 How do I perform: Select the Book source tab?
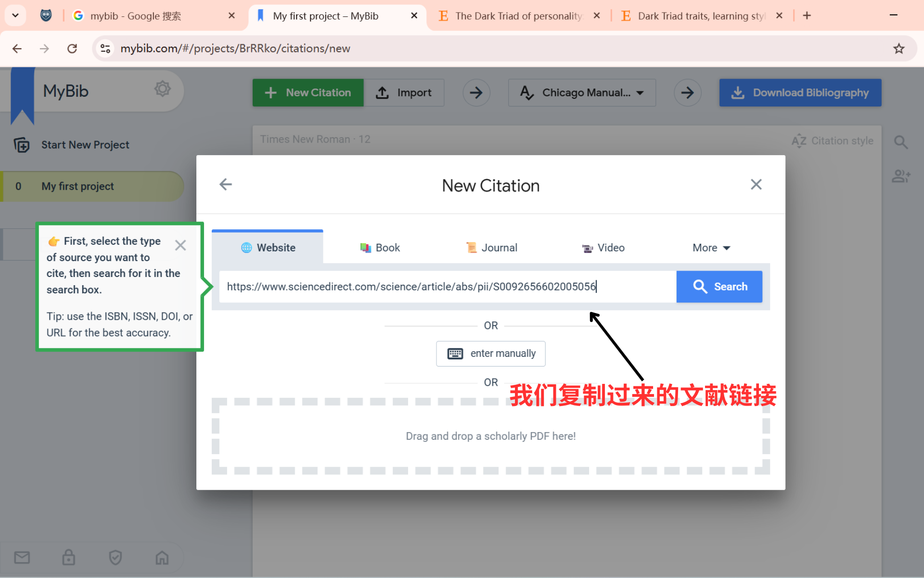380,248
